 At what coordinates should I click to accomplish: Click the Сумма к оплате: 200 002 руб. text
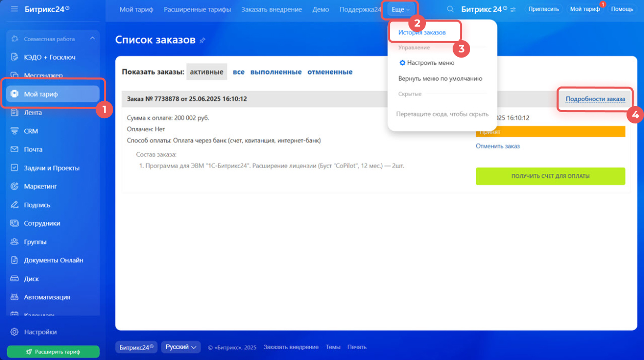coord(168,118)
